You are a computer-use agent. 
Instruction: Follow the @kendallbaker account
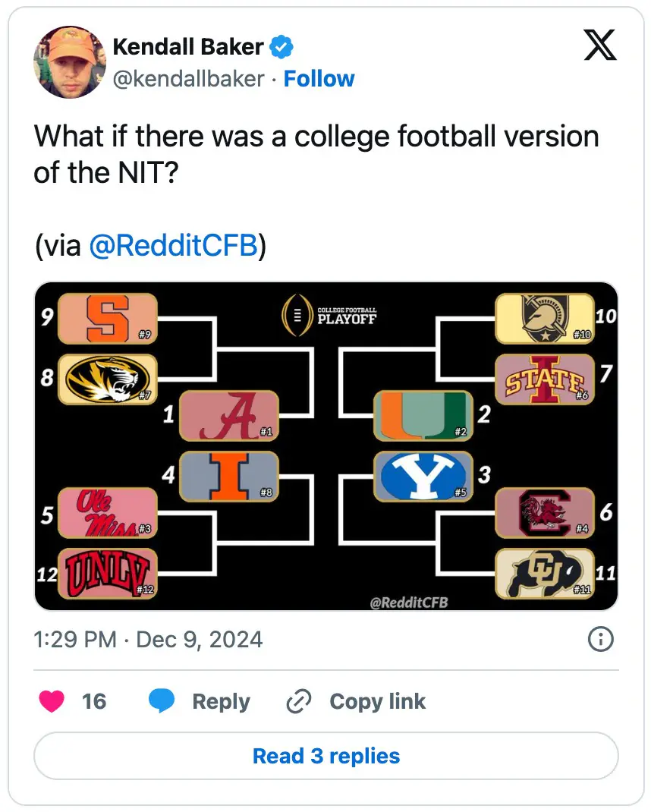tap(319, 78)
